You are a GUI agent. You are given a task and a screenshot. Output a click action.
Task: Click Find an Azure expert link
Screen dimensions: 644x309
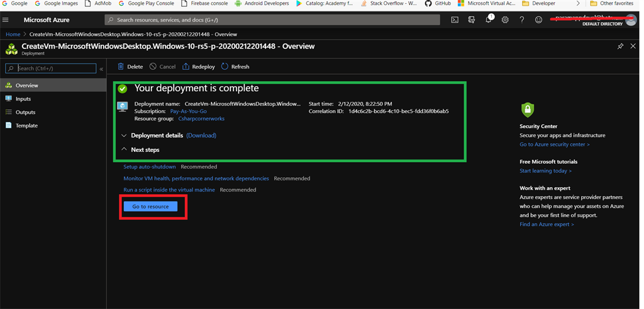547,224
